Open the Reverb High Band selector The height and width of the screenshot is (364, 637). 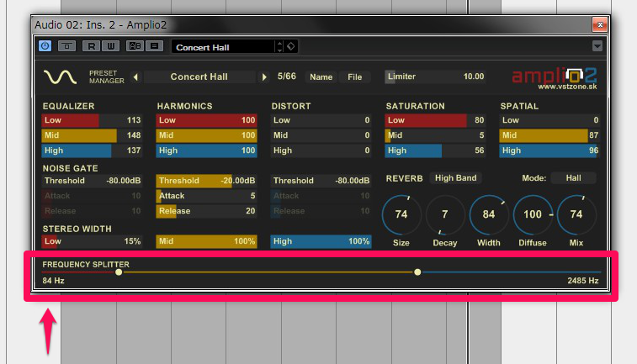(455, 178)
